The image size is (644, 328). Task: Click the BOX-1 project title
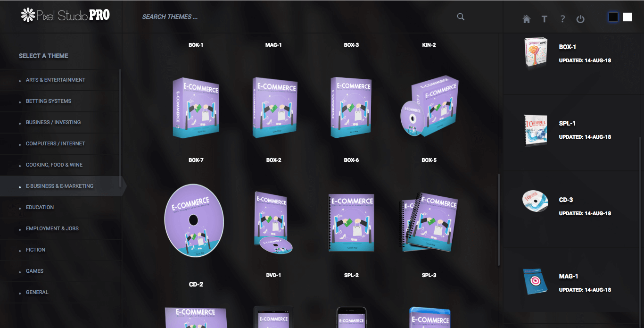pyautogui.click(x=568, y=47)
